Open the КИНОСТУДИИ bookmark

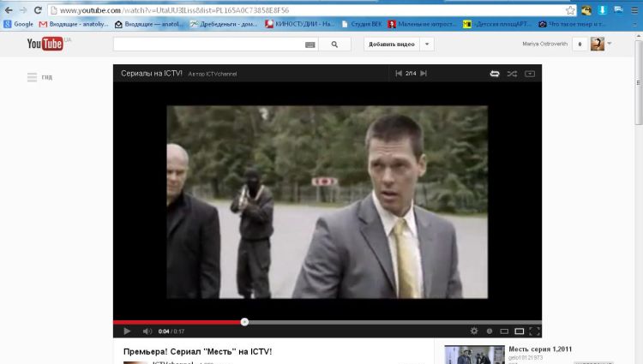(x=300, y=24)
